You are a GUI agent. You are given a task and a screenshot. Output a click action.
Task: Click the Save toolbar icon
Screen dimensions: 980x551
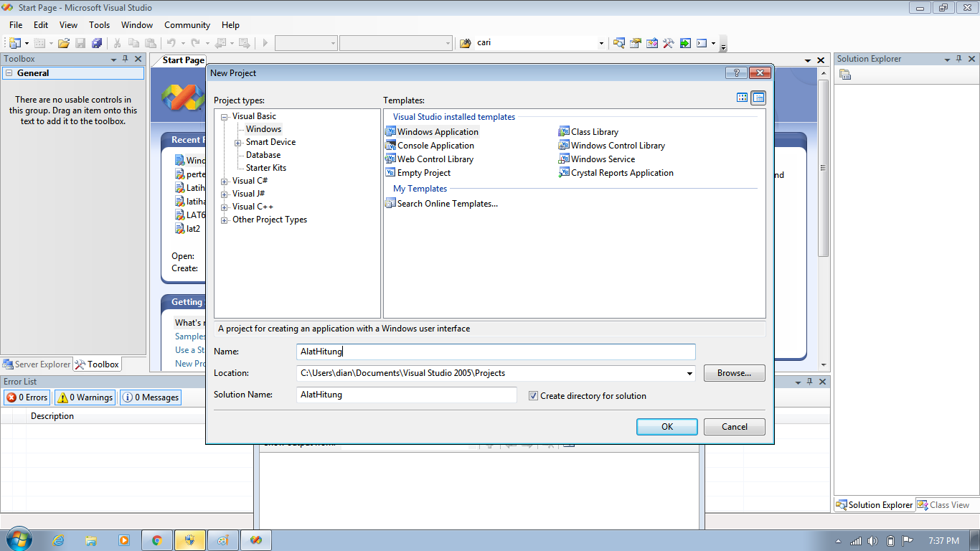[80, 43]
